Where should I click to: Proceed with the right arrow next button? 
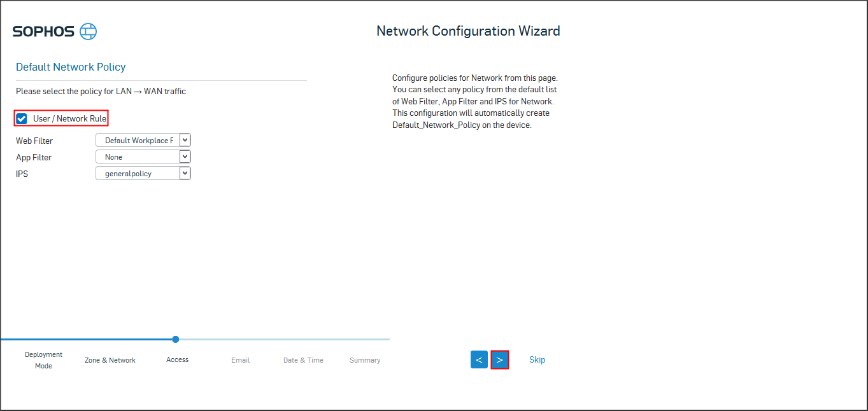tap(500, 359)
